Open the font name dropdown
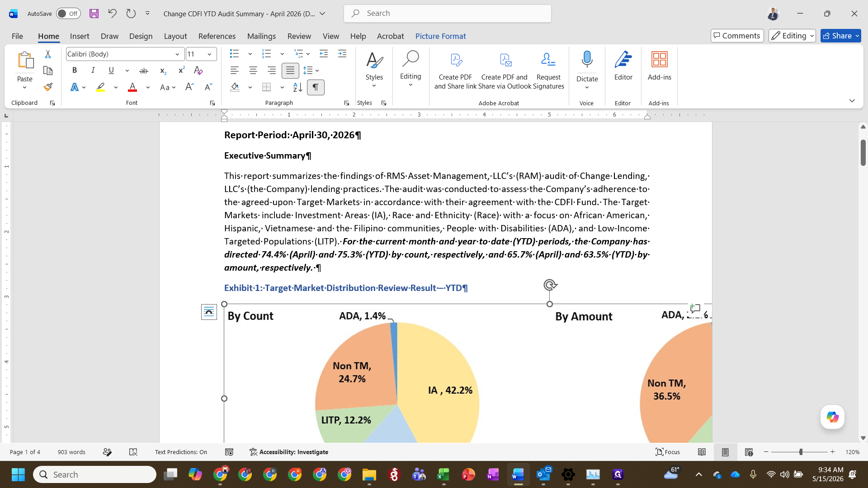The height and width of the screenshot is (488, 868). (x=177, y=54)
